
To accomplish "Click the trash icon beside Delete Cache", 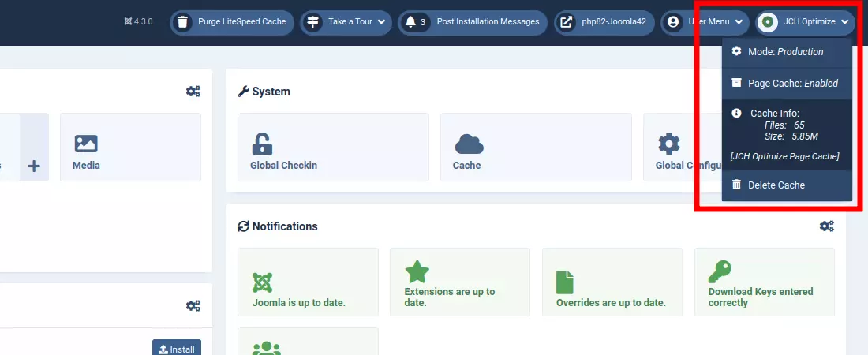I will pyautogui.click(x=736, y=185).
